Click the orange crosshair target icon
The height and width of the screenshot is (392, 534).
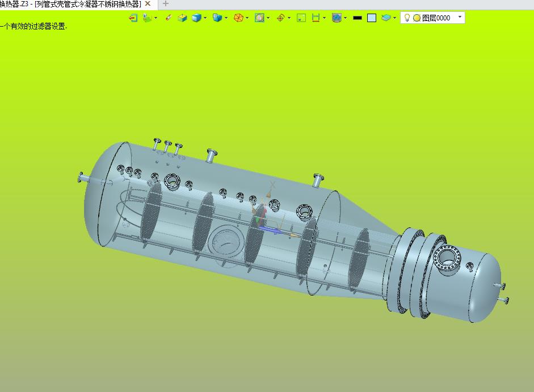pyautogui.click(x=281, y=18)
